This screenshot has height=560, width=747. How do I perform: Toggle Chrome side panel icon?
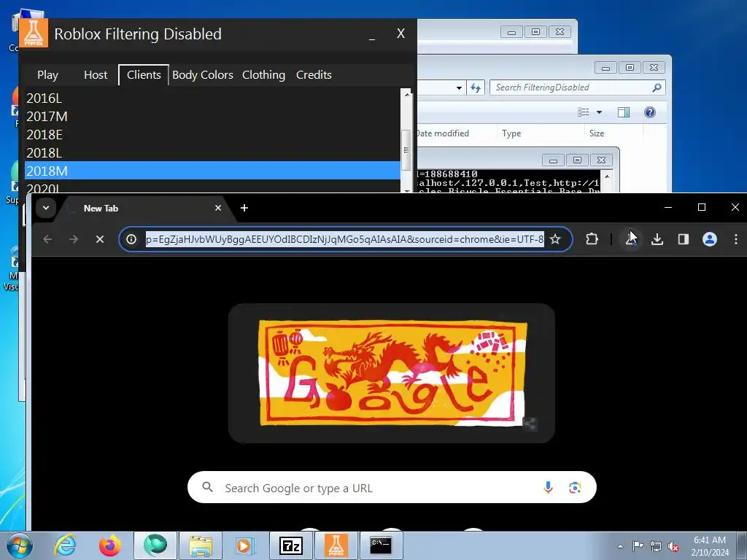click(684, 239)
